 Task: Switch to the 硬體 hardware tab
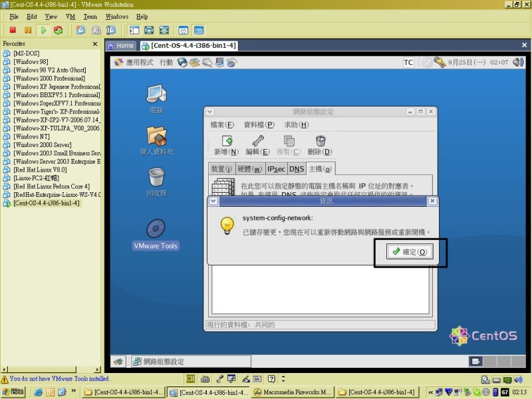pos(250,169)
